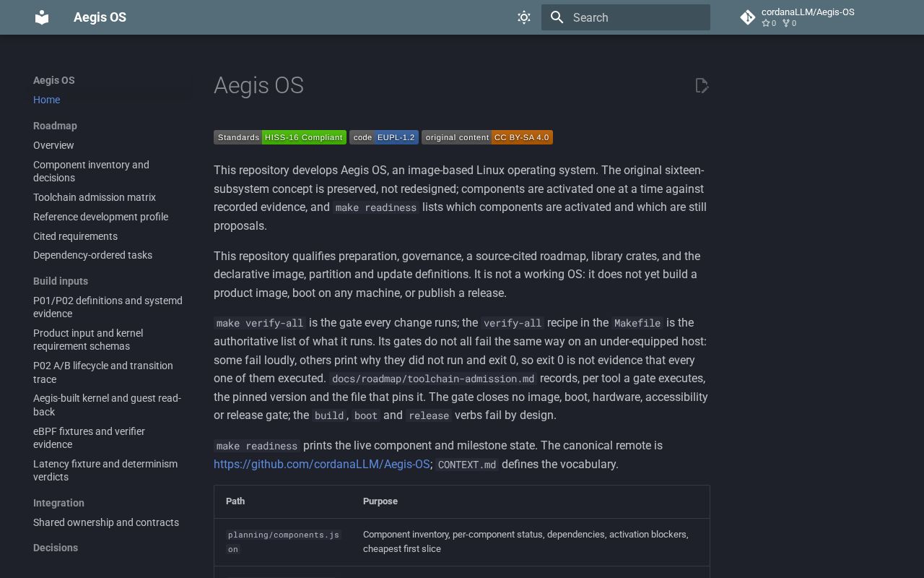Click the code EUPL-1.2 license badge
The height and width of the screenshot is (578, 924).
coord(384,137)
